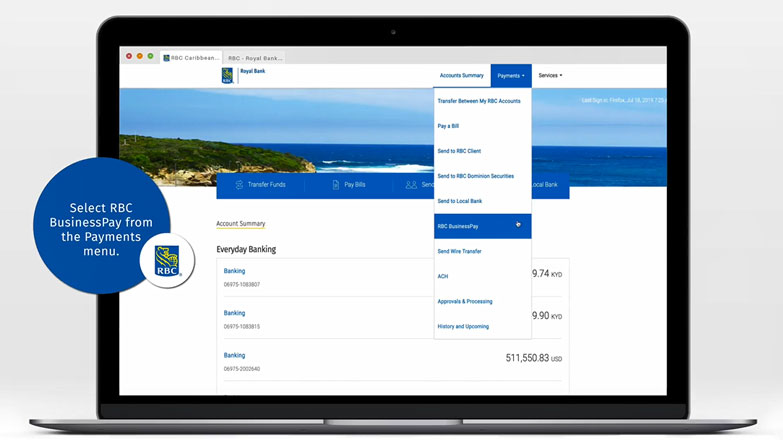Click the 511,550.83 USD balance

click(533, 358)
